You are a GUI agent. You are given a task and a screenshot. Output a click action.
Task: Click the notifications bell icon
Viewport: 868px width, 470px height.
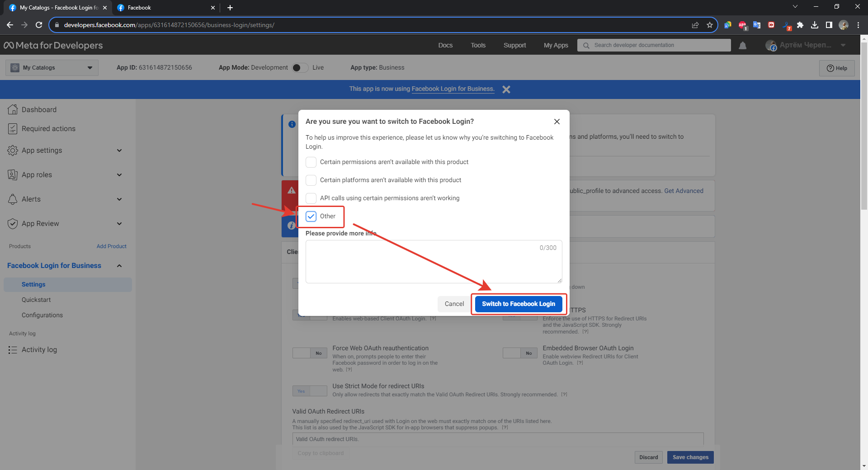point(742,46)
